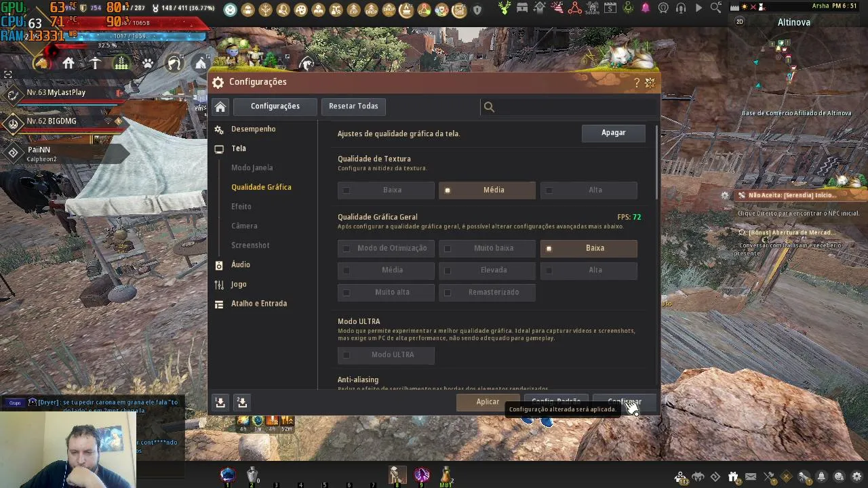868x488 pixels.
Task: Open the camp tent icon
Action: point(201,64)
